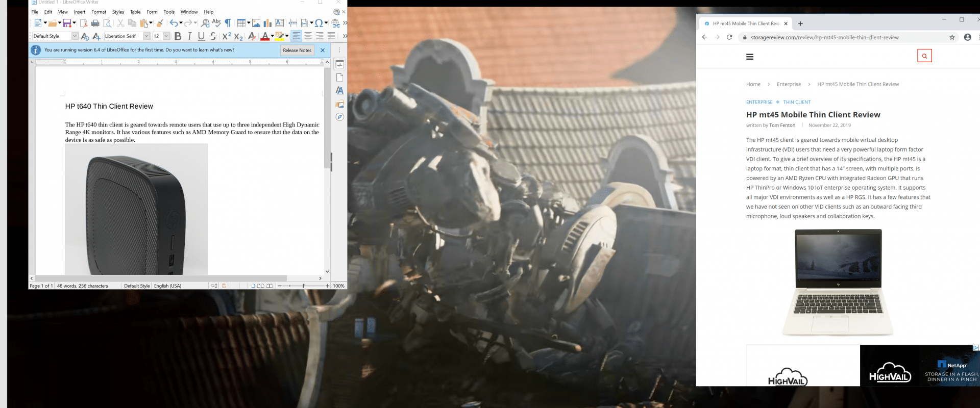Select the HP mt45 browser tab
Screen dimensions: 980x408
point(746,23)
